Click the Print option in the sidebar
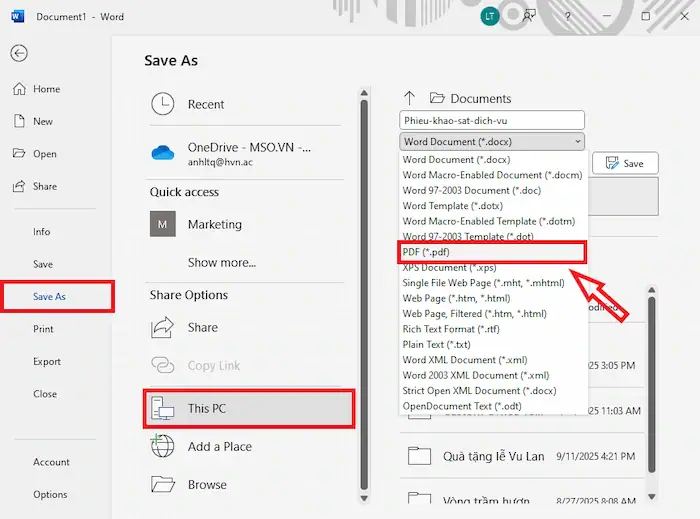This screenshot has width=700, height=519. tap(43, 329)
